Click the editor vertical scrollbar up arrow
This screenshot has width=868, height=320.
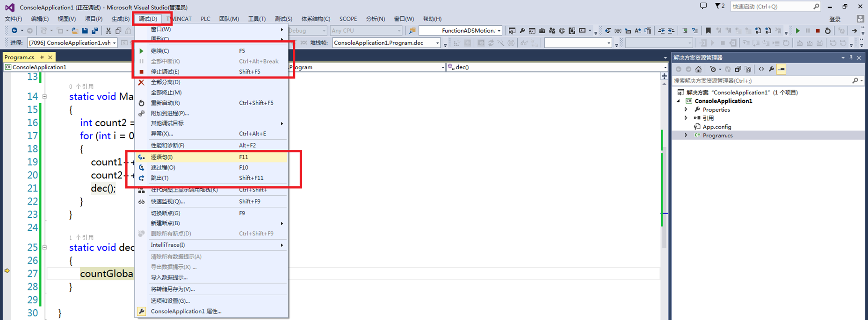point(664,85)
